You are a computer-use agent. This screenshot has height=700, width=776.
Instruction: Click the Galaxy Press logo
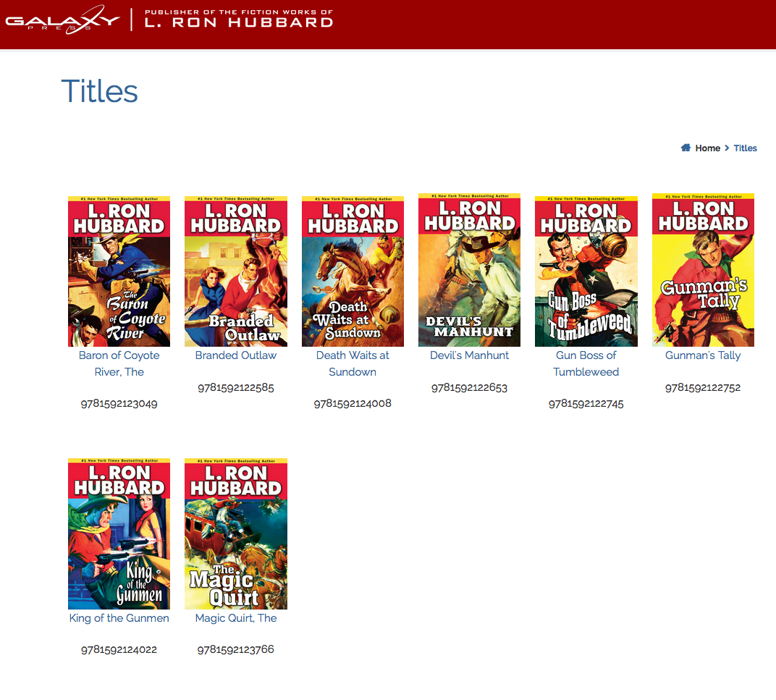coord(63,20)
